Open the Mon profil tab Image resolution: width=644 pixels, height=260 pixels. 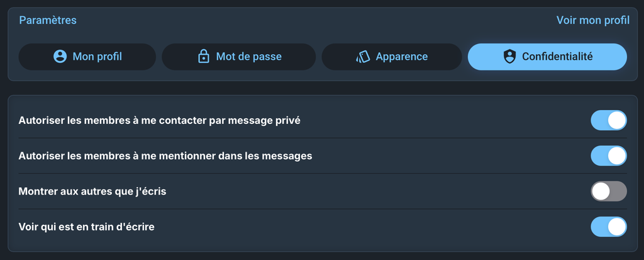(x=87, y=57)
